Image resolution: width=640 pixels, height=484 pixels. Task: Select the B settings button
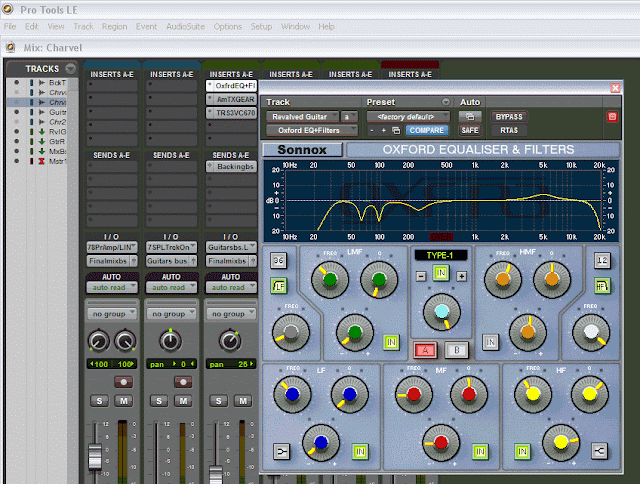tap(456, 350)
